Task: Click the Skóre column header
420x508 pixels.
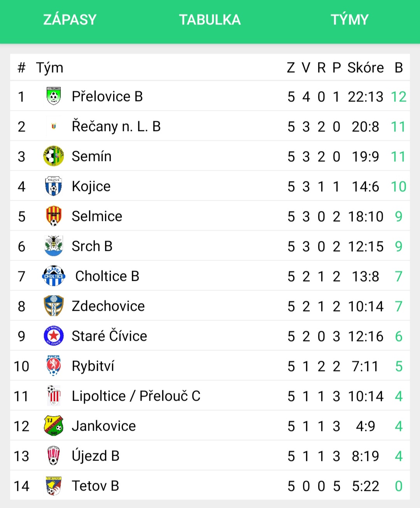Action: (366, 68)
